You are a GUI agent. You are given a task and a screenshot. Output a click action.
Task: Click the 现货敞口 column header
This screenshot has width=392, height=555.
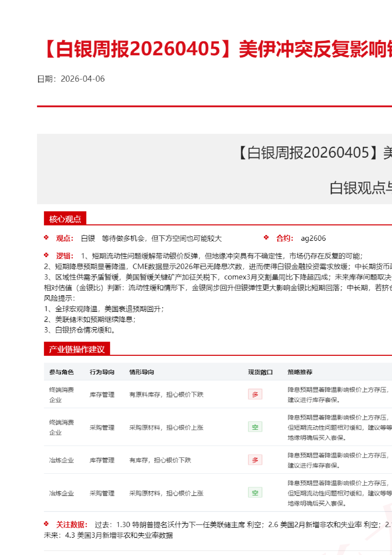coord(260,372)
